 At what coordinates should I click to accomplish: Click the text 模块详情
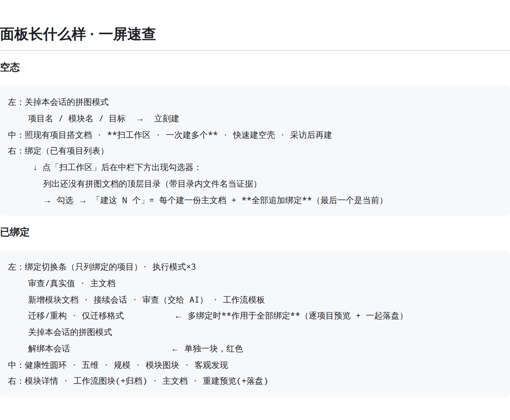click(x=42, y=381)
